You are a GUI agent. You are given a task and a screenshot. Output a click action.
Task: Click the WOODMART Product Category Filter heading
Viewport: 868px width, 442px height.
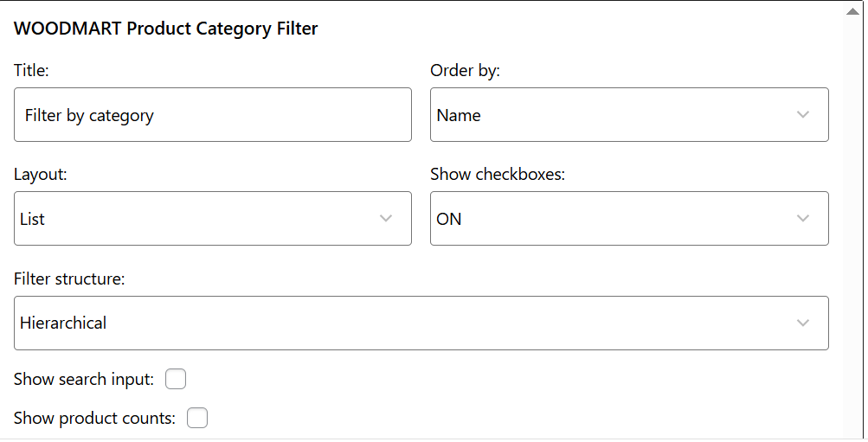click(x=165, y=29)
